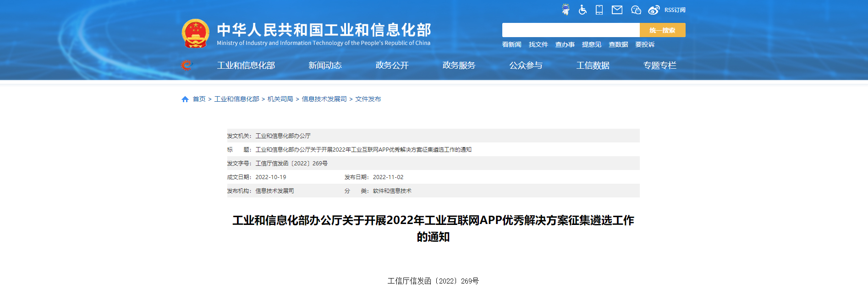Image resolution: width=868 pixels, height=295 pixels.
Task: Click the home icon in breadcrumb
Action: pyautogui.click(x=185, y=99)
